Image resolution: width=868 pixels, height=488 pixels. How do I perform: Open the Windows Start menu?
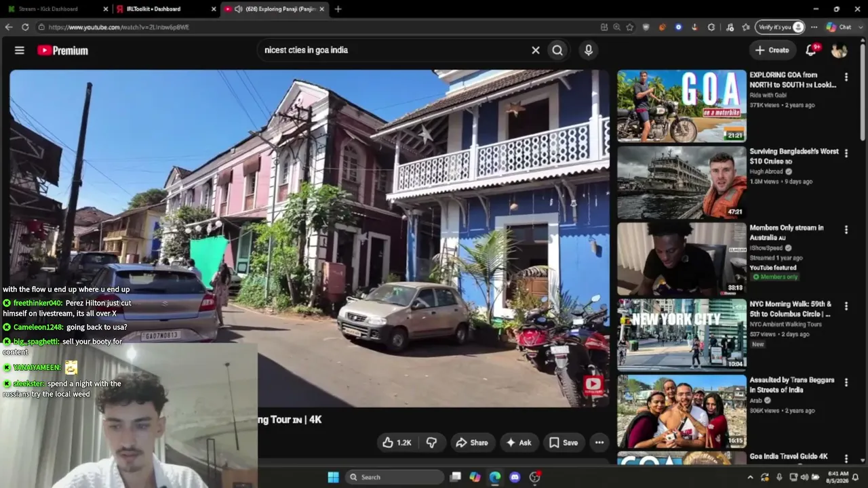tap(333, 477)
